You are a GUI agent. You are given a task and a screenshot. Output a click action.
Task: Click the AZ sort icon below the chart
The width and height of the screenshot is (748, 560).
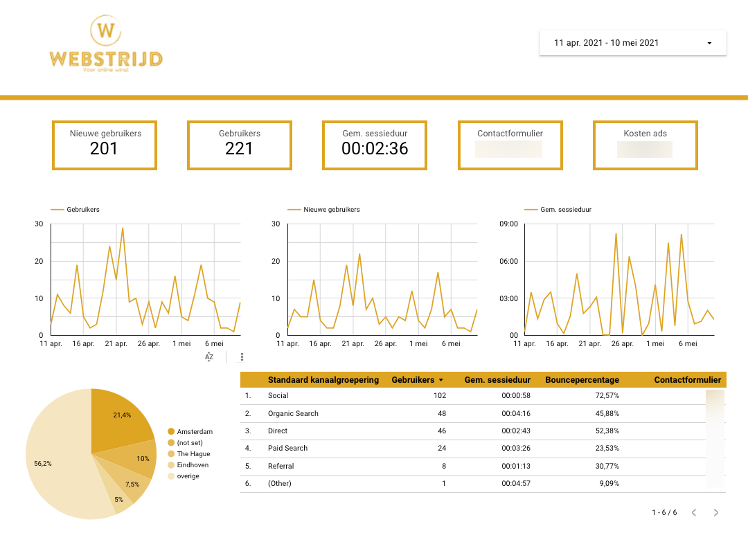coord(209,356)
